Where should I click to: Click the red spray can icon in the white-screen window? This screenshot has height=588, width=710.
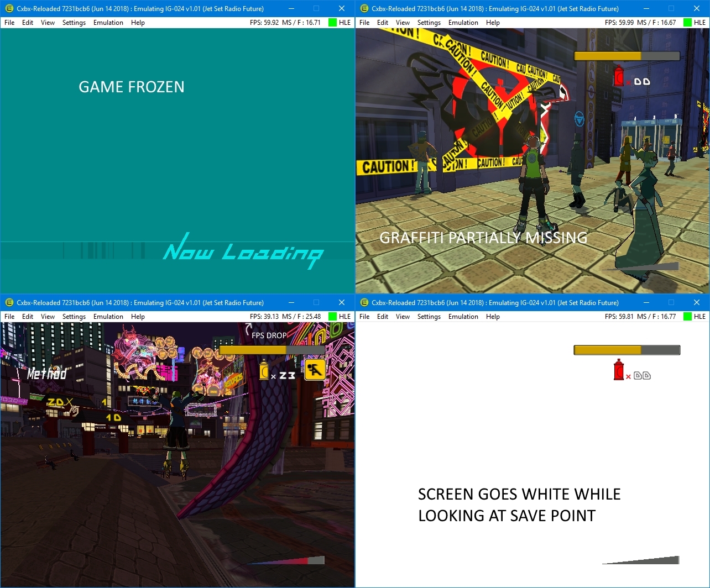click(x=619, y=370)
